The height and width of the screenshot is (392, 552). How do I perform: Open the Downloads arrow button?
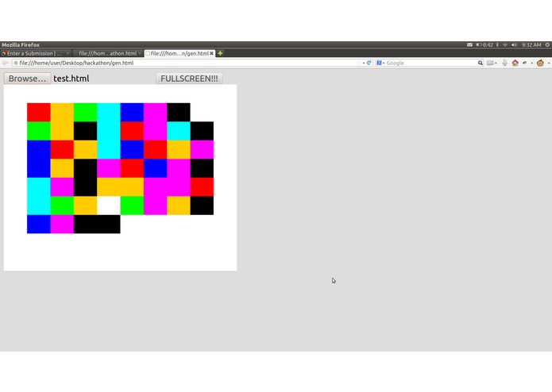pos(505,63)
